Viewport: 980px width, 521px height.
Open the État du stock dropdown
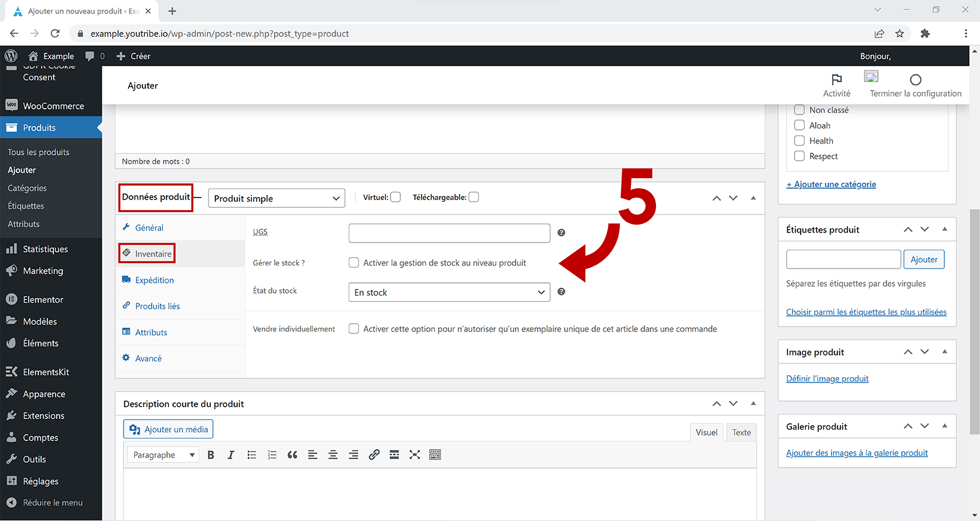[x=449, y=292]
